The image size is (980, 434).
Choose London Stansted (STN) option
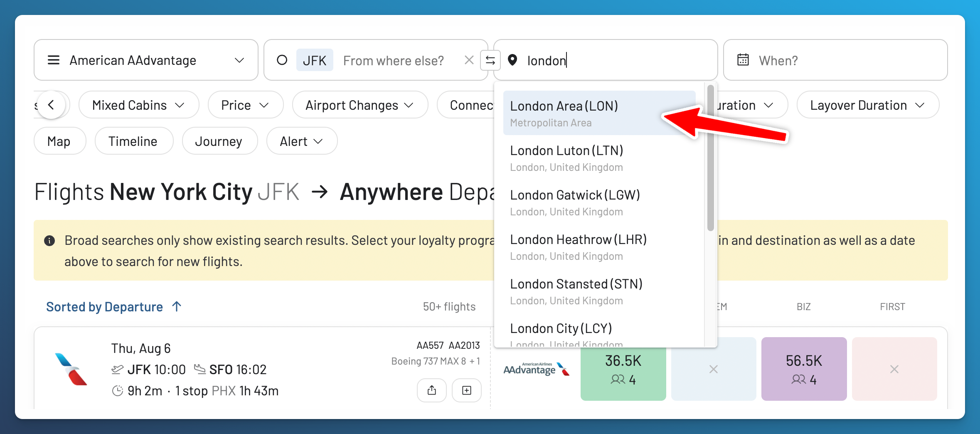point(599,291)
